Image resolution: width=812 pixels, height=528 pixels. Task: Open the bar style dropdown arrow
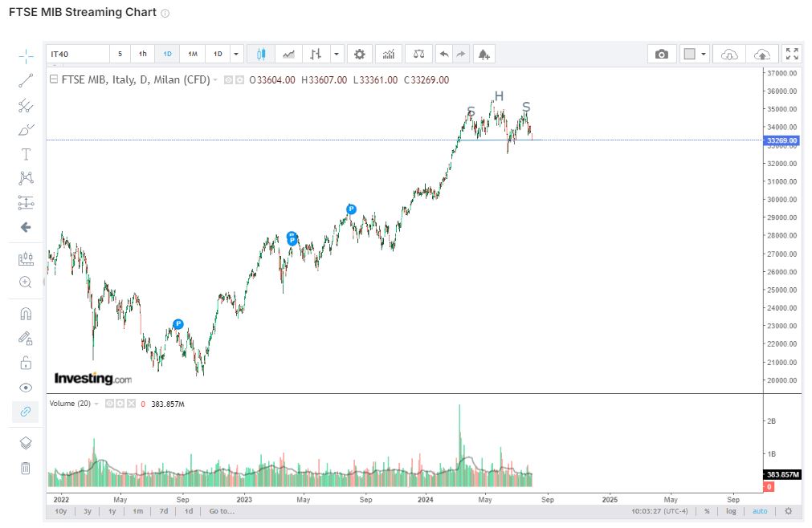(337, 54)
